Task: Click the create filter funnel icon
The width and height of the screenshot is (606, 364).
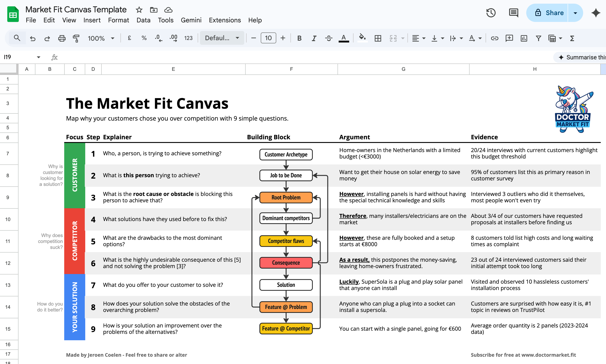Action: coord(538,38)
